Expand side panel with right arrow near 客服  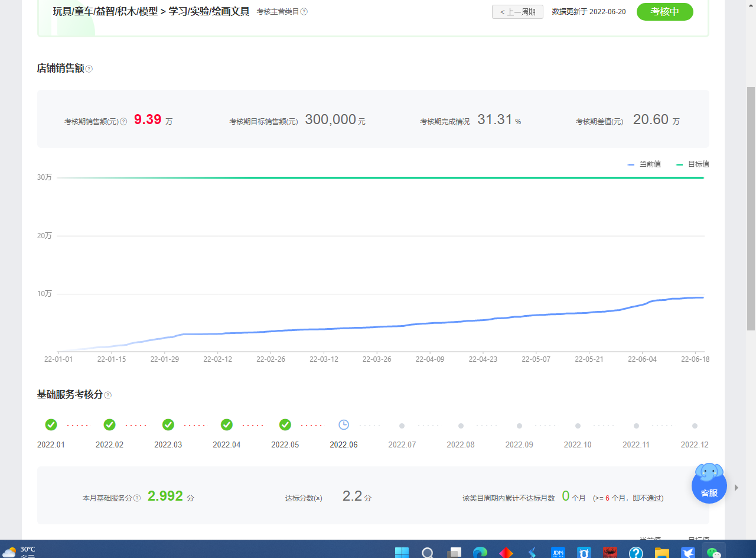click(x=736, y=488)
